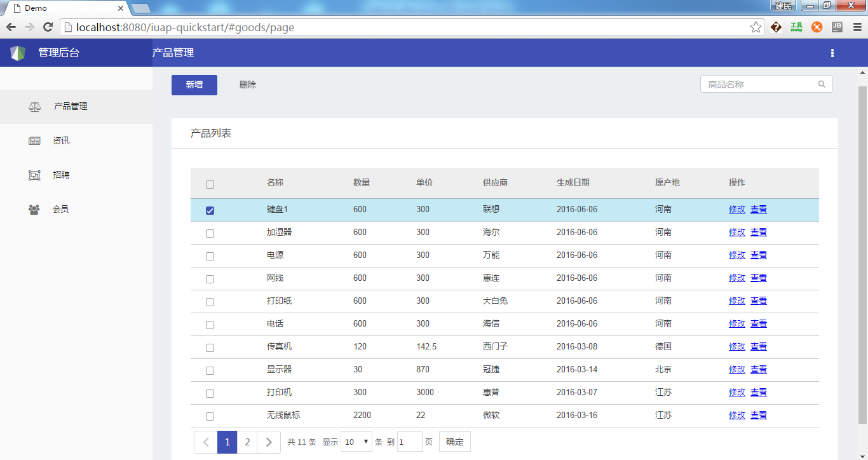
Task: Click the news icon beside 资讯
Action: (34, 141)
